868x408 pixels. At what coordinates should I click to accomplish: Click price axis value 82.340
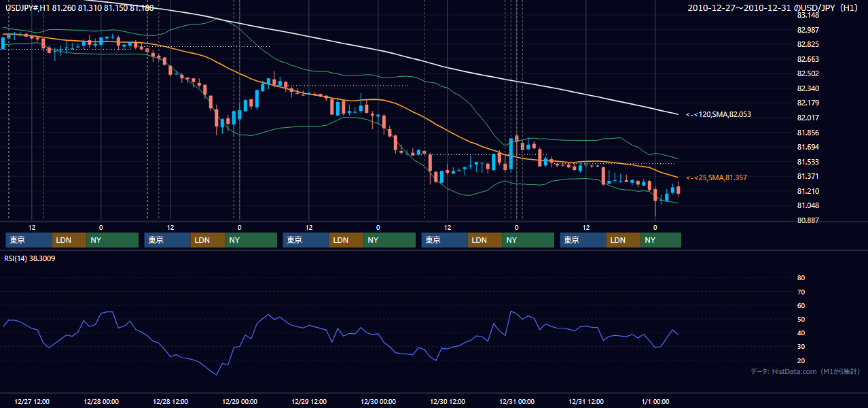[807, 88]
